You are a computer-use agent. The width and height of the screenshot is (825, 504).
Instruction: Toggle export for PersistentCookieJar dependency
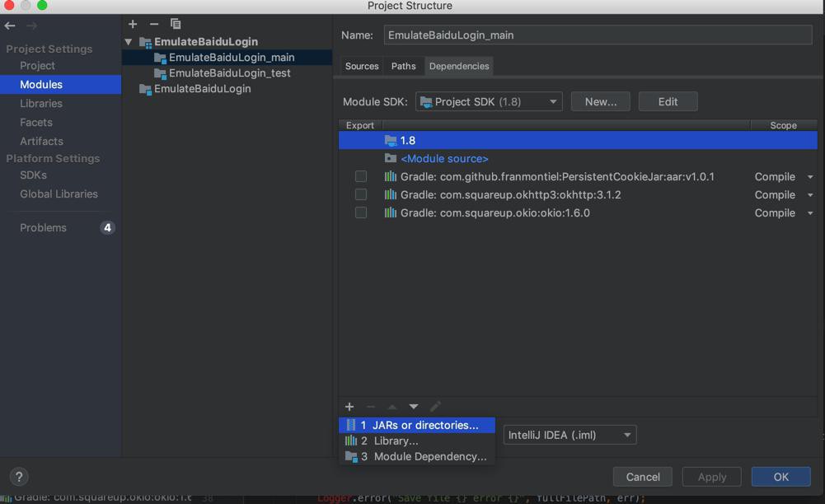click(x=361, y=176)
